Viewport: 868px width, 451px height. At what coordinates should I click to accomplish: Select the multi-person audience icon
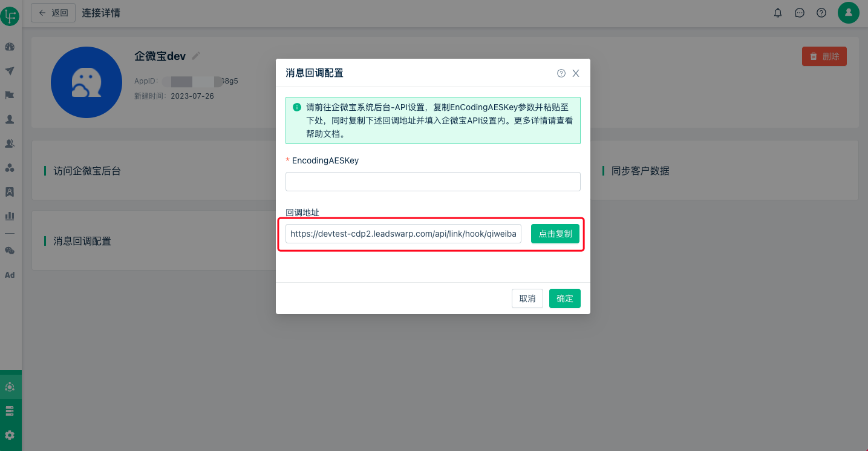(10, 143)
